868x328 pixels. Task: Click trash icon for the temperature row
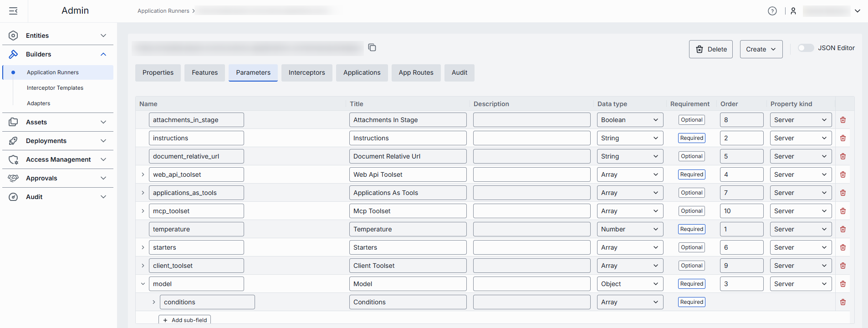tap(843, 229)
